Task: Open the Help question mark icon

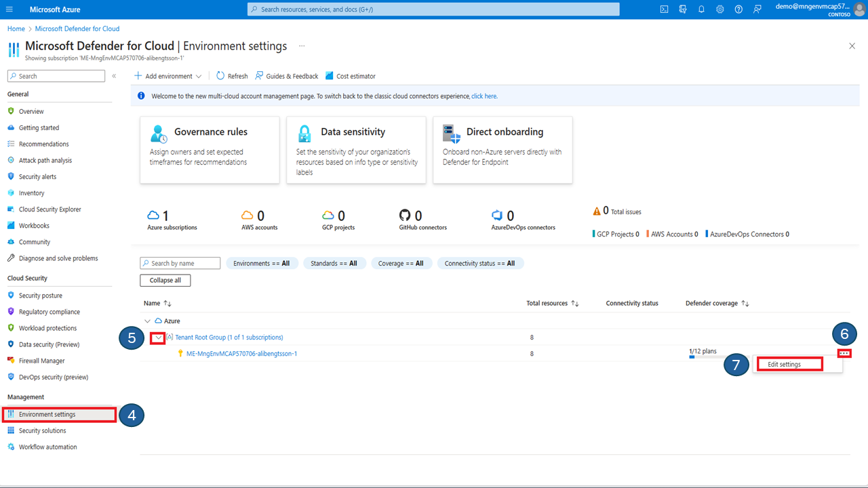Action: point(738,9)
